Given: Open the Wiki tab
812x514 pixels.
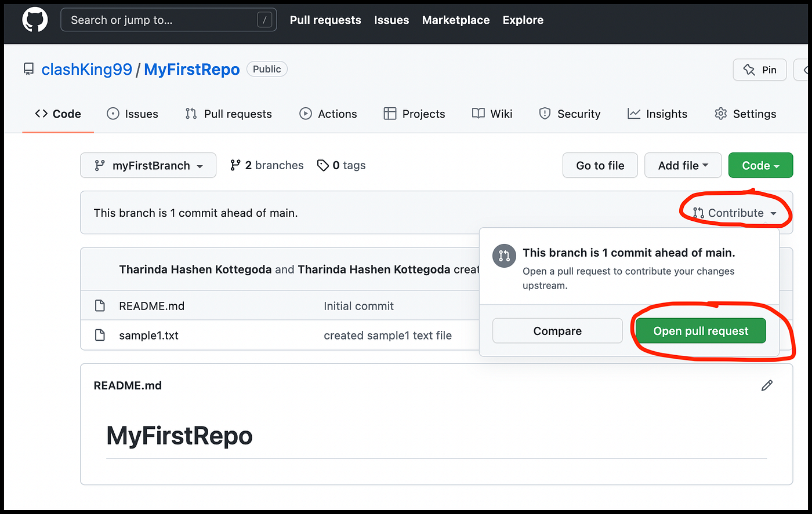Looking at the screenshot, I should [492, 114].
